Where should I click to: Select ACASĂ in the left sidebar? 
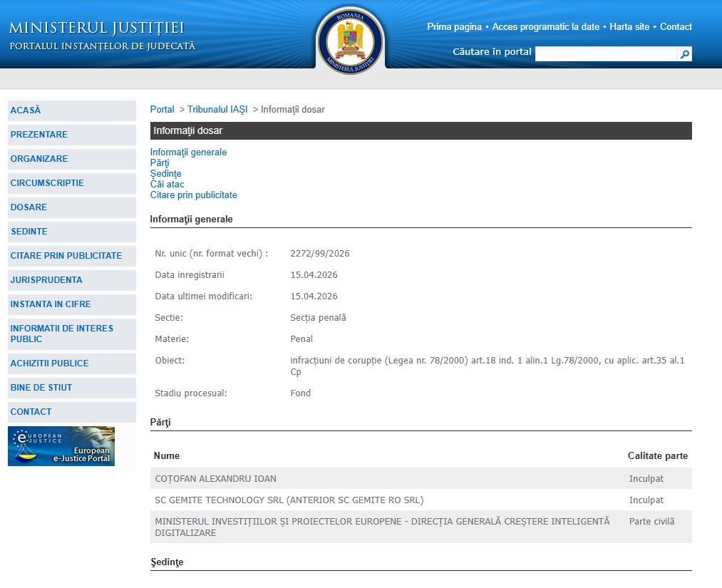pos(26,110)
